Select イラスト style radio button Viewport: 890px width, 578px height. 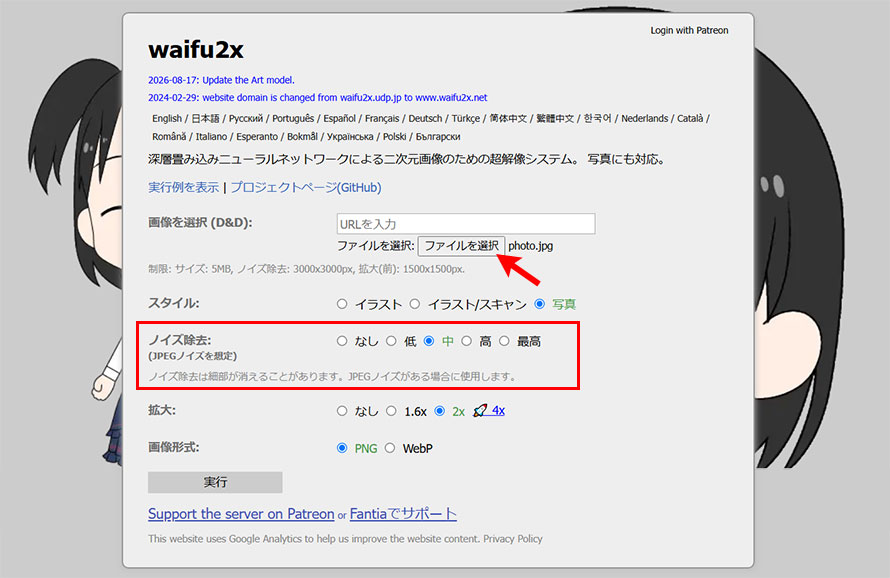click(342, 304)
